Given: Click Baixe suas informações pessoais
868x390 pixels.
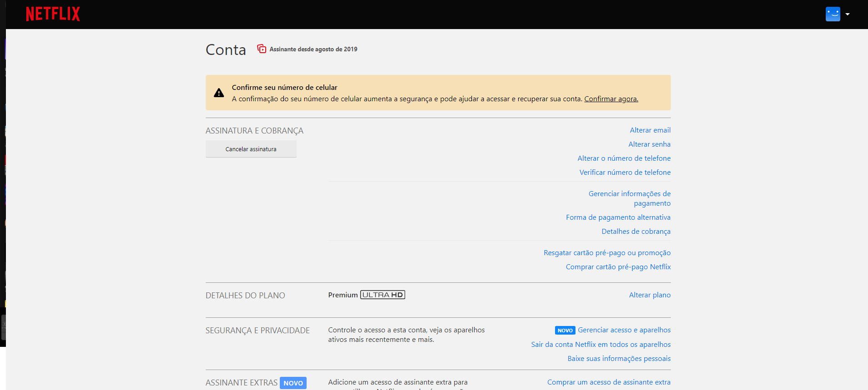Looking at the screenshot, I should pyautogui.click(x=619, y=359).
